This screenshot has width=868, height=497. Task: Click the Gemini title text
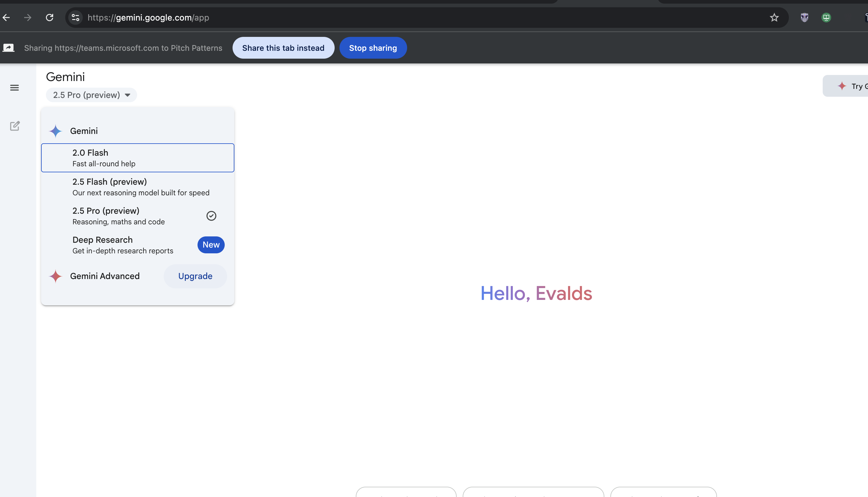(66, 77)
